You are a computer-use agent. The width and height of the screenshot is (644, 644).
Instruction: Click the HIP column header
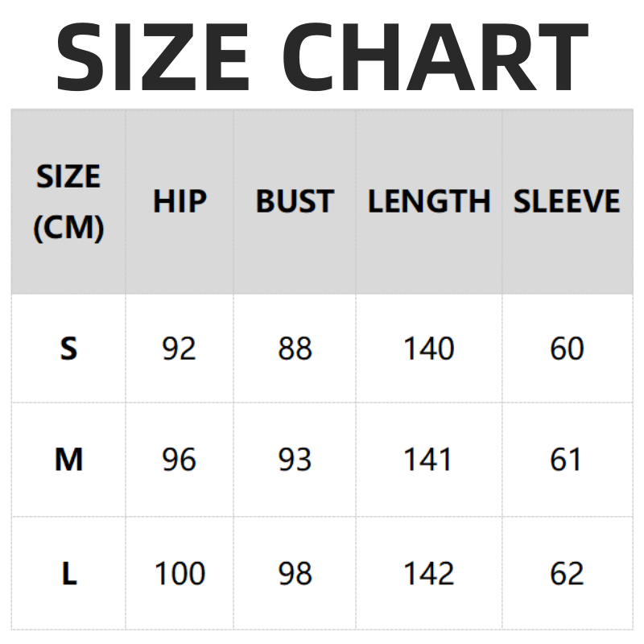pyautogui.click(x=180, y=202)
